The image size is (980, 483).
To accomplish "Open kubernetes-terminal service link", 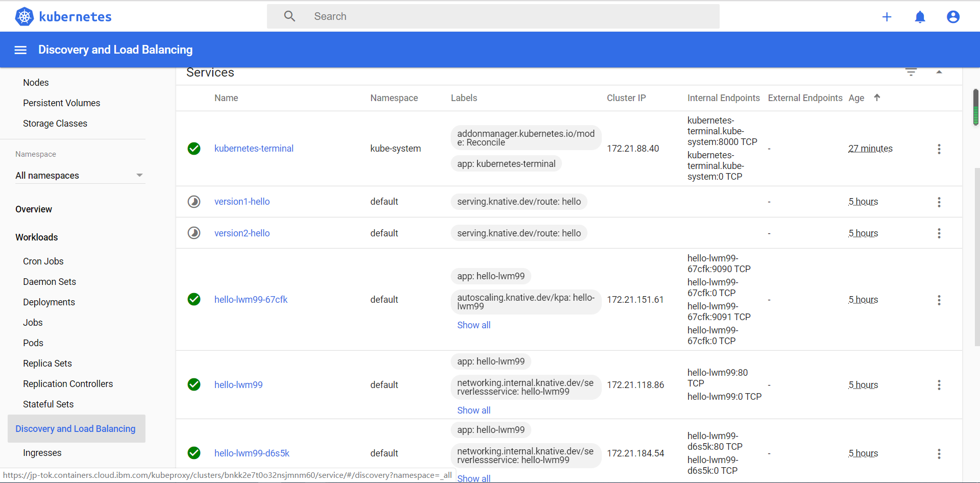I will coord(254,149).
